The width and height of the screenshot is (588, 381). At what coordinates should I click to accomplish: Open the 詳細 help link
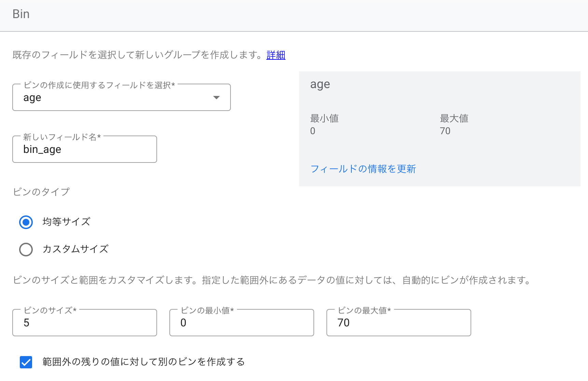tap(276, 55)
